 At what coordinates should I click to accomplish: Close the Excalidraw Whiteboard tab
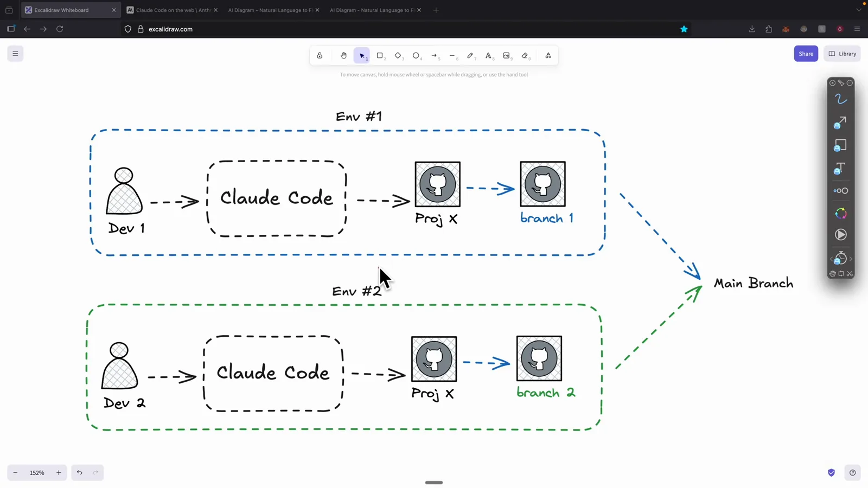114,10
